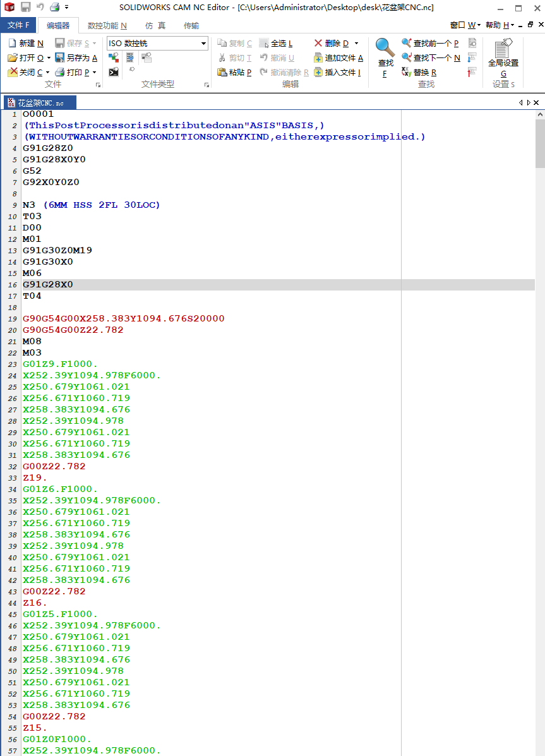
Task: Click Find Next (查找下一个) icon
Action: [407, 58]
